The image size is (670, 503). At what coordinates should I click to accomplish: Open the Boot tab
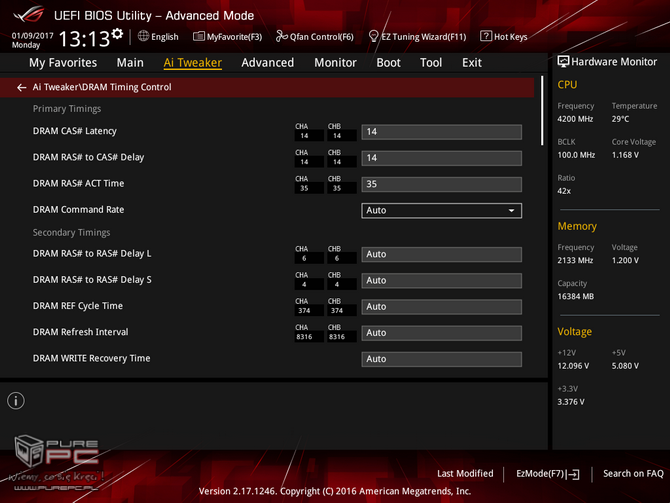click(388, 63)
